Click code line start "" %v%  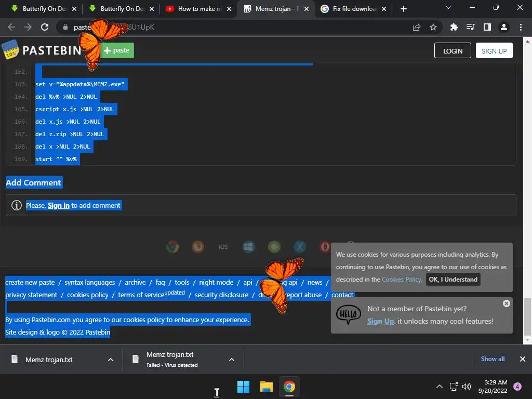[56, 159]
